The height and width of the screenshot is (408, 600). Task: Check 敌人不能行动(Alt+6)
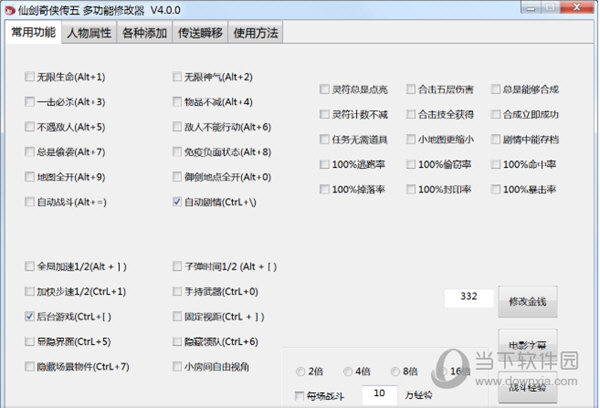tap(177, 127)
